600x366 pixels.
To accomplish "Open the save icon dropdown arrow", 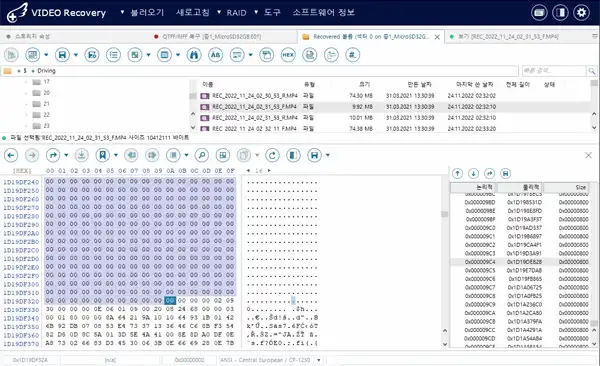I will point(75,55).
